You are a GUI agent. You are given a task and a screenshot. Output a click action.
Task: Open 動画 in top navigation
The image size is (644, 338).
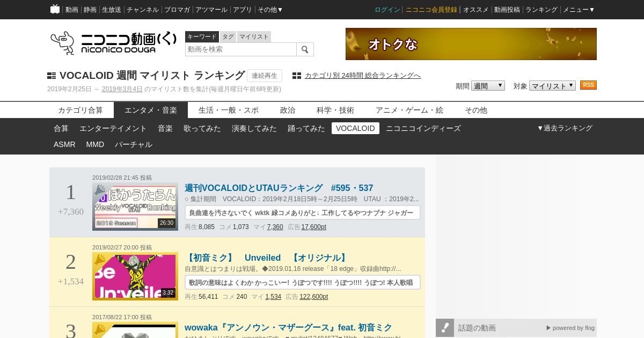tap(72, 10)
